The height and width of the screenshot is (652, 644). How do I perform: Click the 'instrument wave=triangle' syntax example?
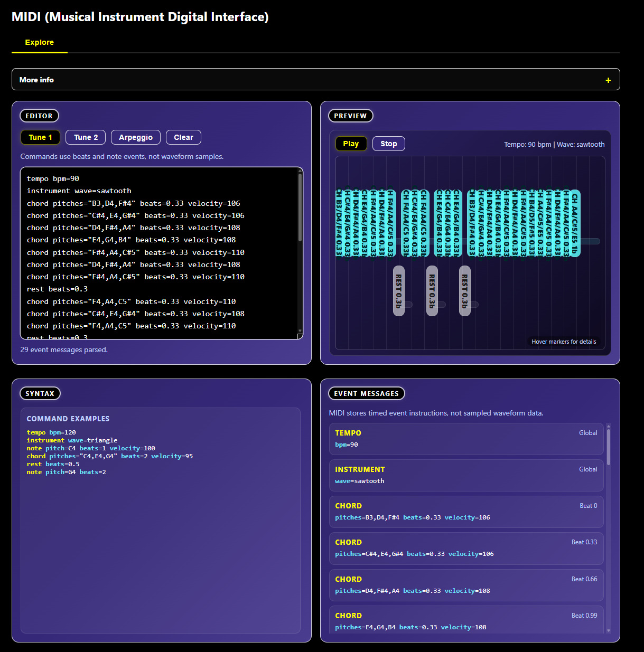[x=72, y=440]
